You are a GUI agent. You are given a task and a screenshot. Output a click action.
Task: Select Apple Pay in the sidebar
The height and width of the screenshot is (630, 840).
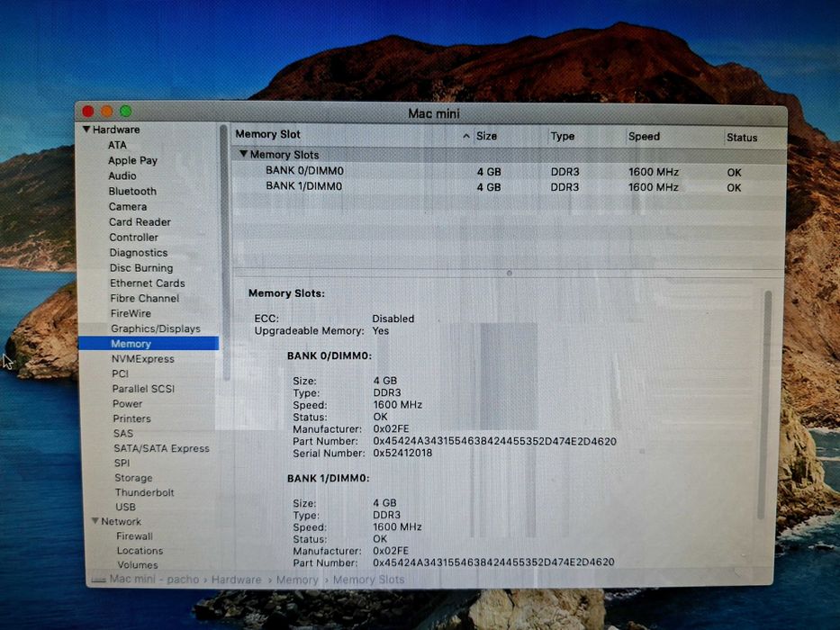pyautogui.click(x=132, y=160)
